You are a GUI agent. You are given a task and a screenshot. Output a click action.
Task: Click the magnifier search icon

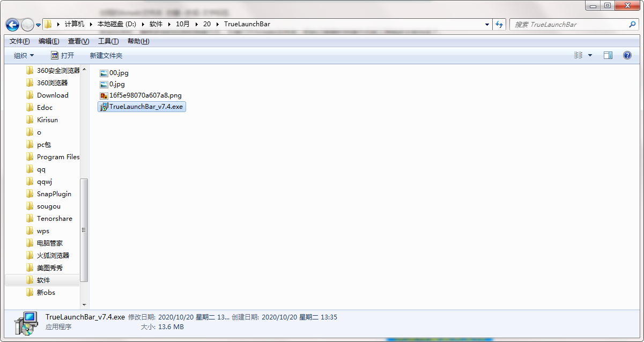[632, 25]
